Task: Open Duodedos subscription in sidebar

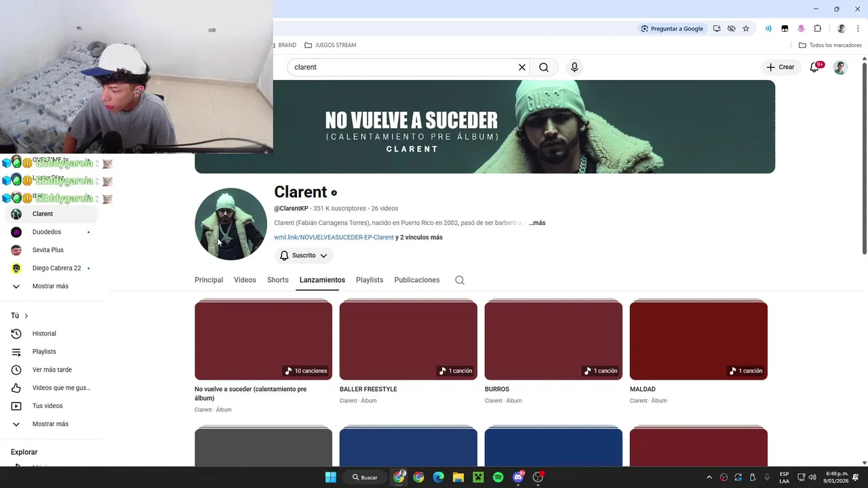Action: click(x=53, y=232)
